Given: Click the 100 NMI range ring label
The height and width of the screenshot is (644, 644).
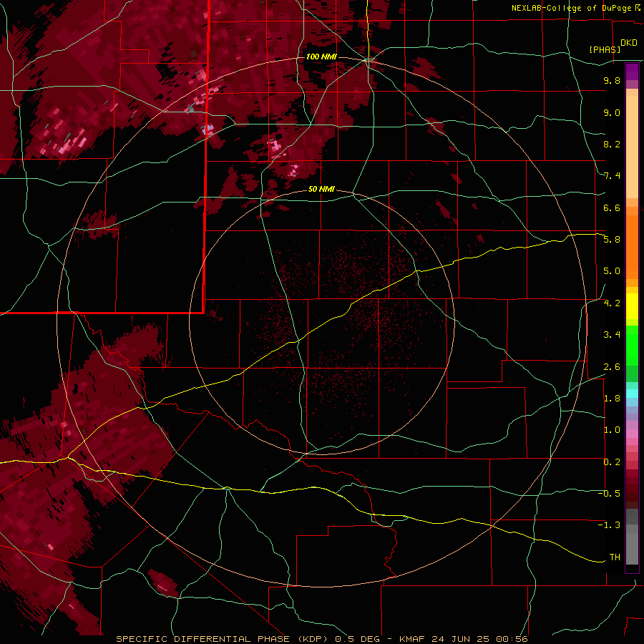Looking at the screenshot, I should (321, 57).
